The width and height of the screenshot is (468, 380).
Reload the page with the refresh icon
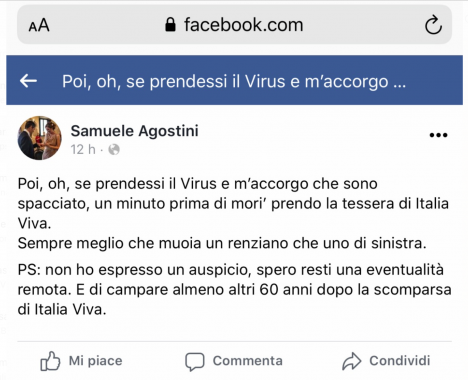pyautogui.click(x=433, y=25)
